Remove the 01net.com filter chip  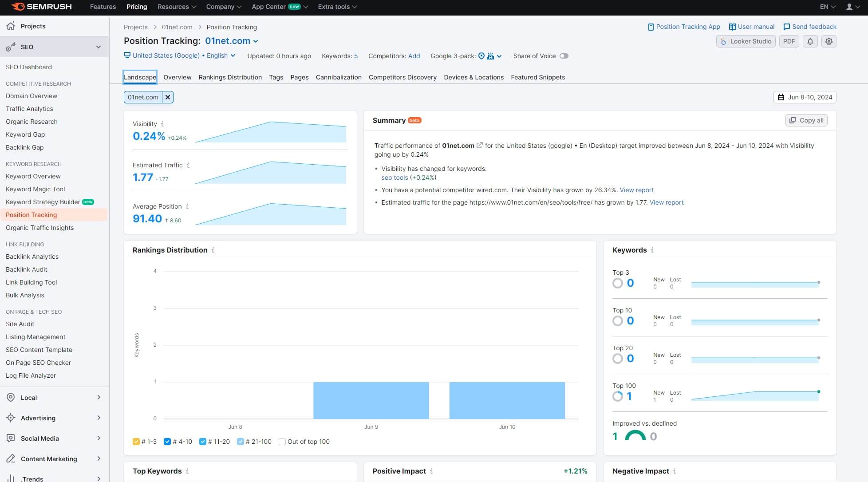coord(168,97)
